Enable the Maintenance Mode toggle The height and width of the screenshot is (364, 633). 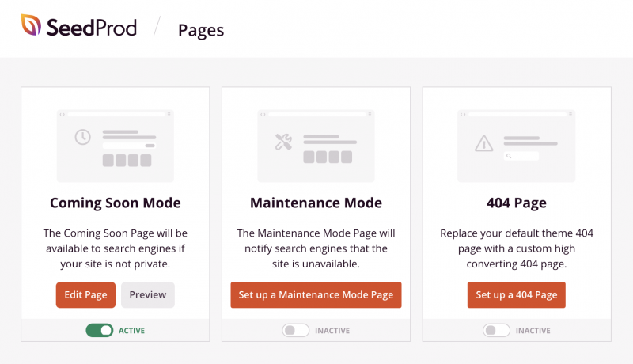(296, 330)
